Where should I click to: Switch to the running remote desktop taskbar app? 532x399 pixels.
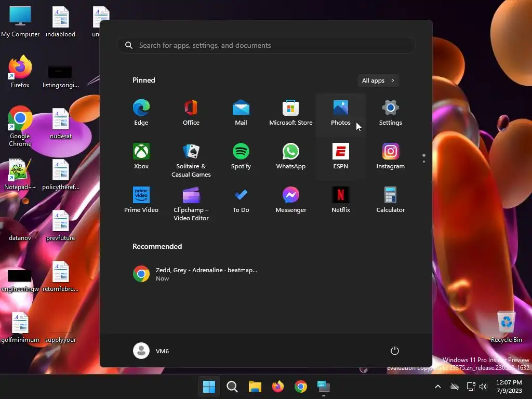click(x=324, y=387)
